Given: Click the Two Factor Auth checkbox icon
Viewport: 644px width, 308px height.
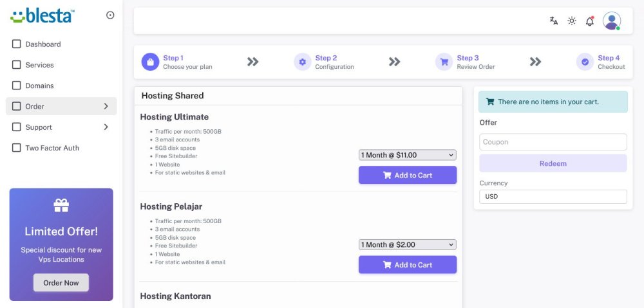Looking at the screenshot, I should coord(17,148).
